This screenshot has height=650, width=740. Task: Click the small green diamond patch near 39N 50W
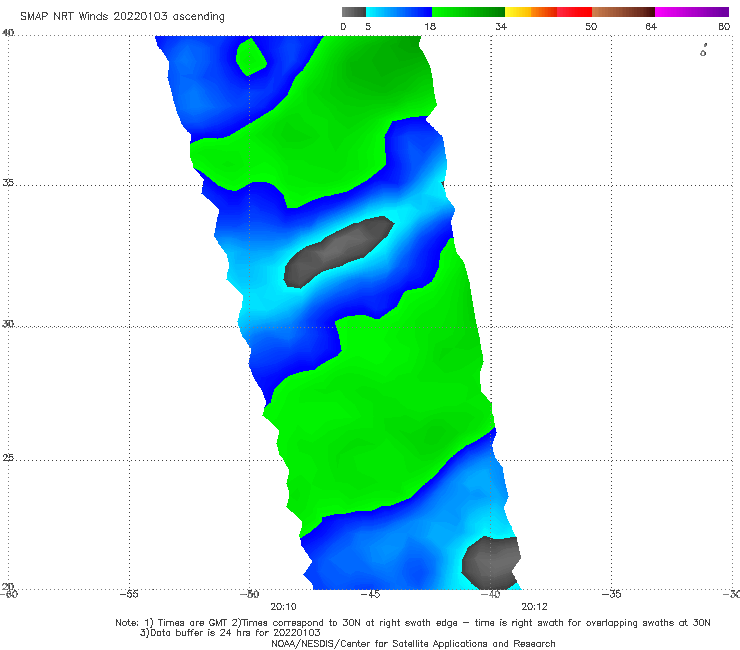pos(251,57)
